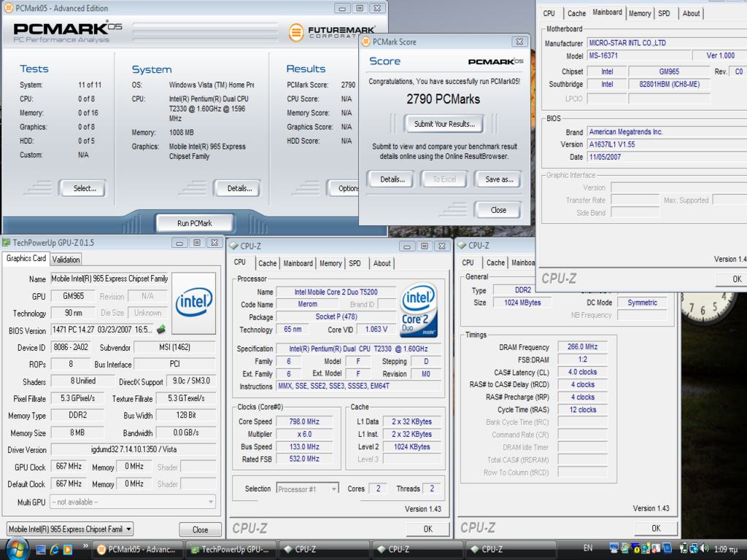Screen dimensions: 747x560
Task: Click OK in CPU-Z memory timings window
Action: pos(656,528)
